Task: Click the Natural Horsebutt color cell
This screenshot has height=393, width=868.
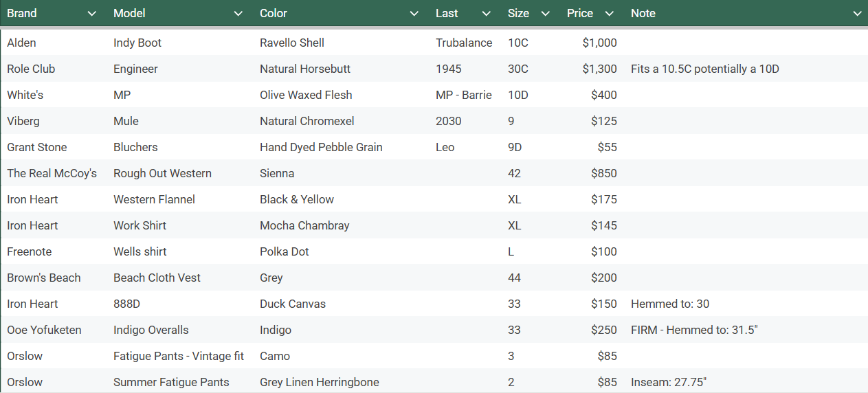Action: 305,69
